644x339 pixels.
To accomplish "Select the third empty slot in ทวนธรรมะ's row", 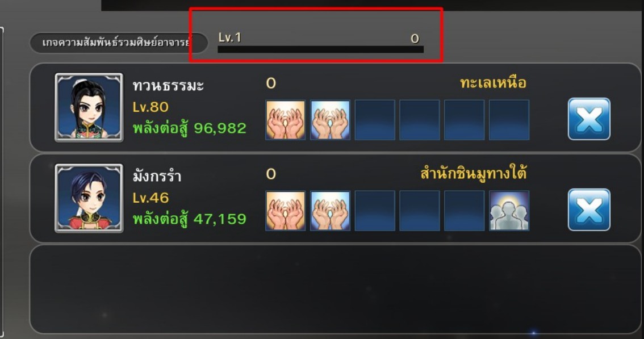I will (375, 120).
